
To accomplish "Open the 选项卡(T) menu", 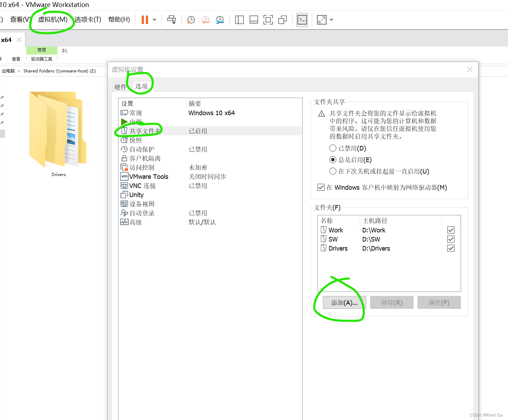I will (88, 20).
